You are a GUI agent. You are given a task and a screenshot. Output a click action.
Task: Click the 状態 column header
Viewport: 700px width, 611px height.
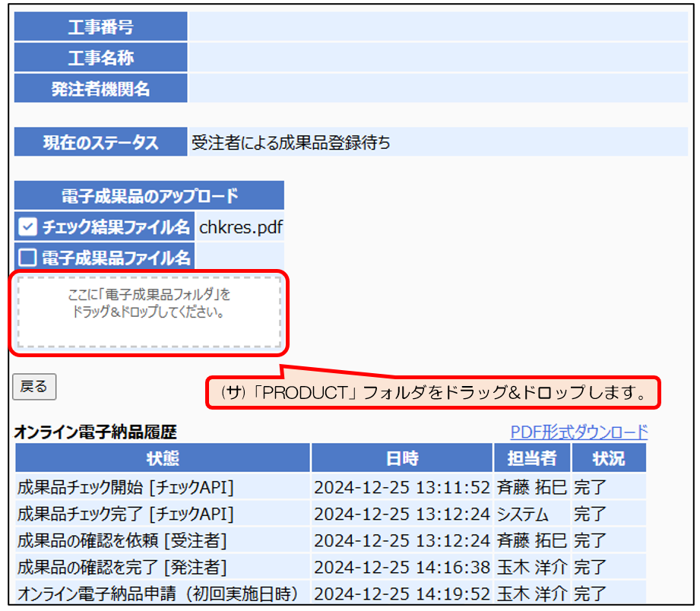(x=163, y=458)
